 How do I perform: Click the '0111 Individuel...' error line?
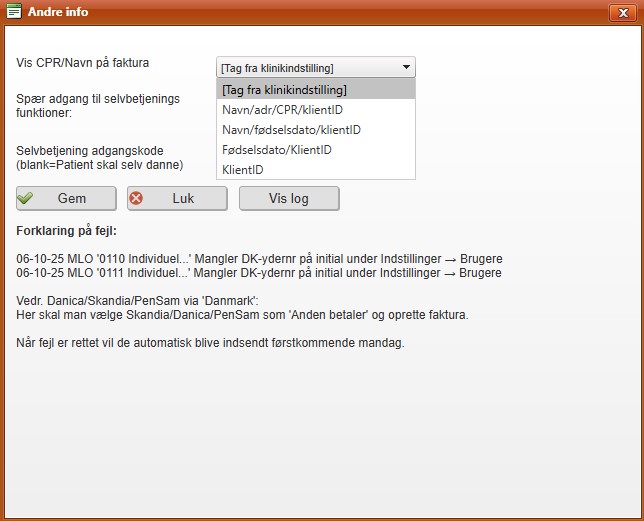[259, 273]
